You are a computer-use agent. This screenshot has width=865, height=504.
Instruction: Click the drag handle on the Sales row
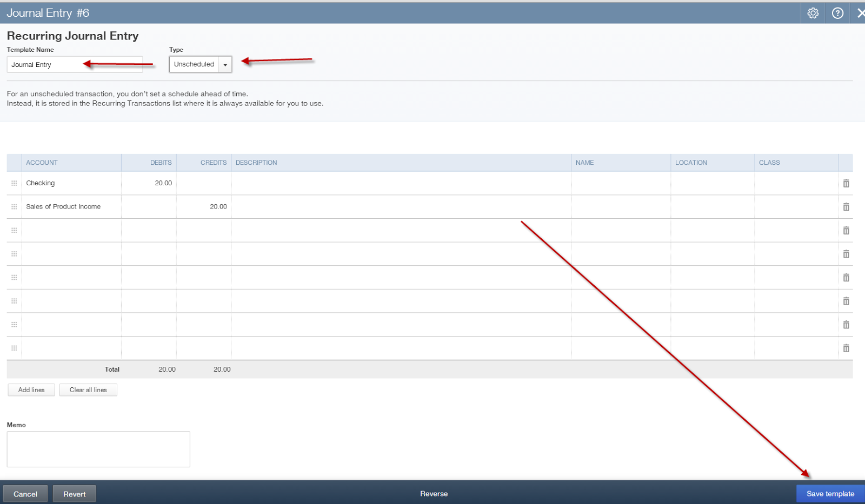(14, 206)
